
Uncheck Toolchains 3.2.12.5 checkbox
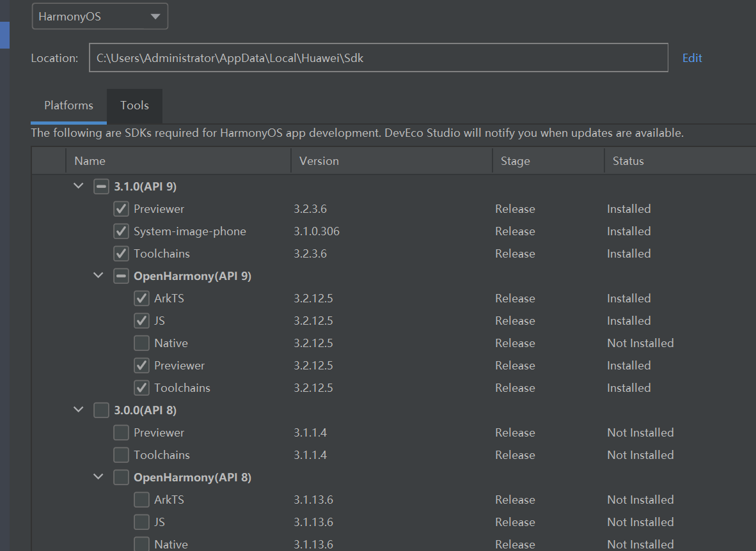141,387
